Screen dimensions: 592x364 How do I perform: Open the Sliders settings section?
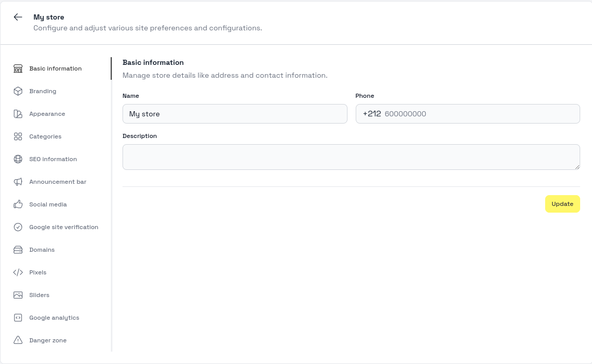point(39,295)
